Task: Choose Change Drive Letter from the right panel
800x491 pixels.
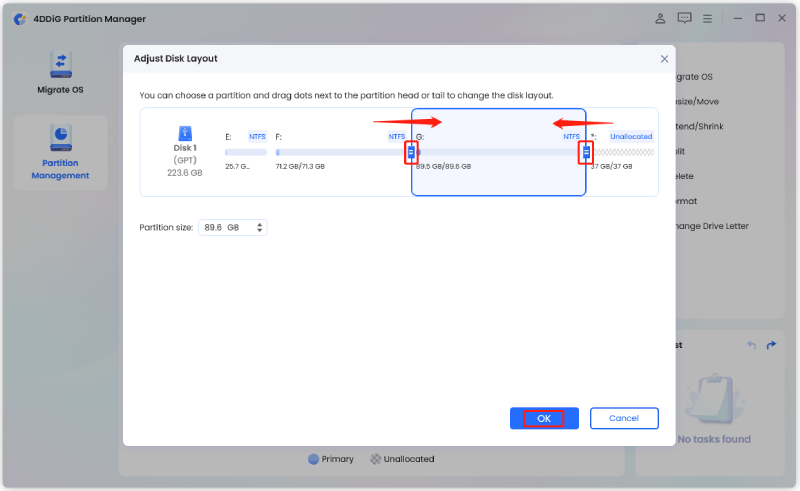Action: (x=712, y=226)
